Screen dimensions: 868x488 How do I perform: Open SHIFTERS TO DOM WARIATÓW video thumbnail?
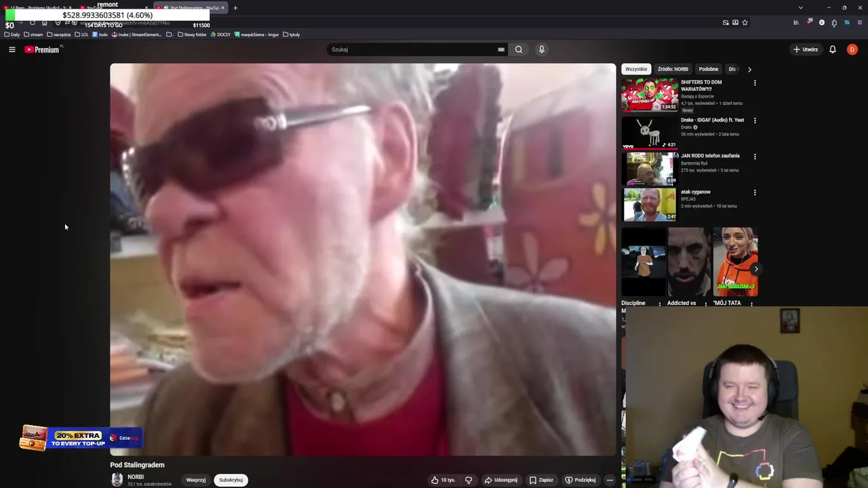click(x=650, y=95)
